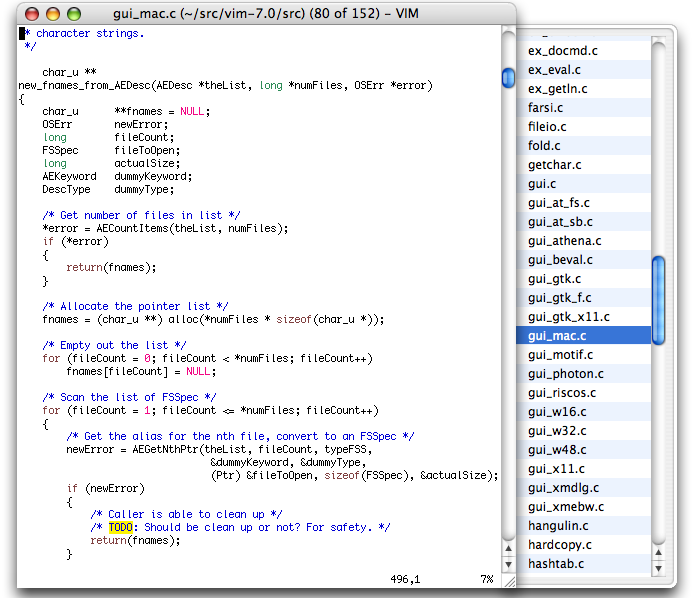Open hardcopy.c from the drawer
699x598 pixels.
click(583, 545)
